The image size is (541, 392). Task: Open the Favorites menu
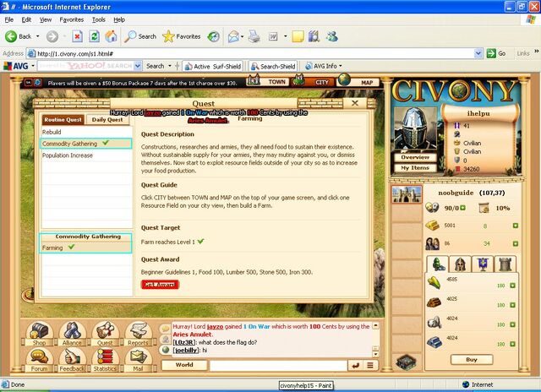click(x=71, y=19)
